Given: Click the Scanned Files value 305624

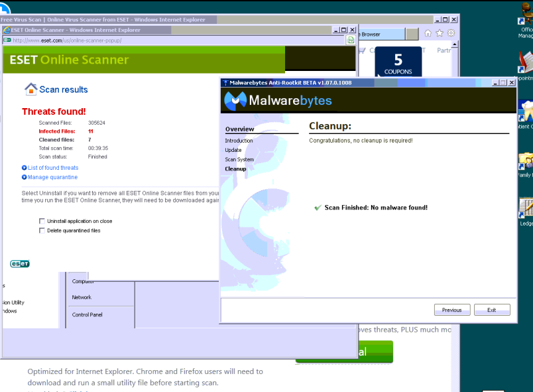Looking at the screenshot, I should (97, 123).
